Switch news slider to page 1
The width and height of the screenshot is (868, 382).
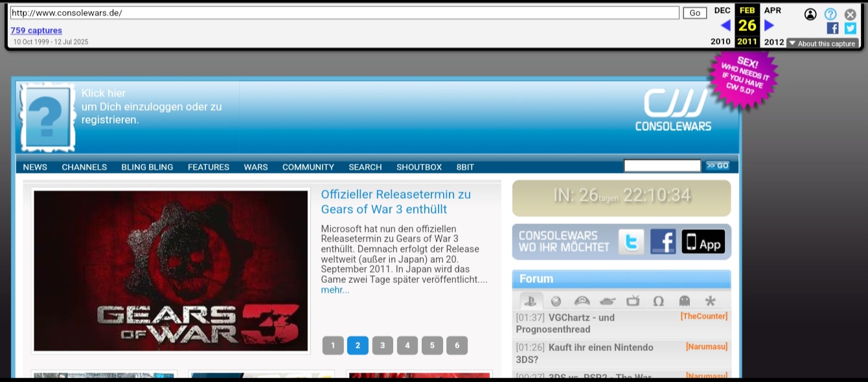coord(333,346)
